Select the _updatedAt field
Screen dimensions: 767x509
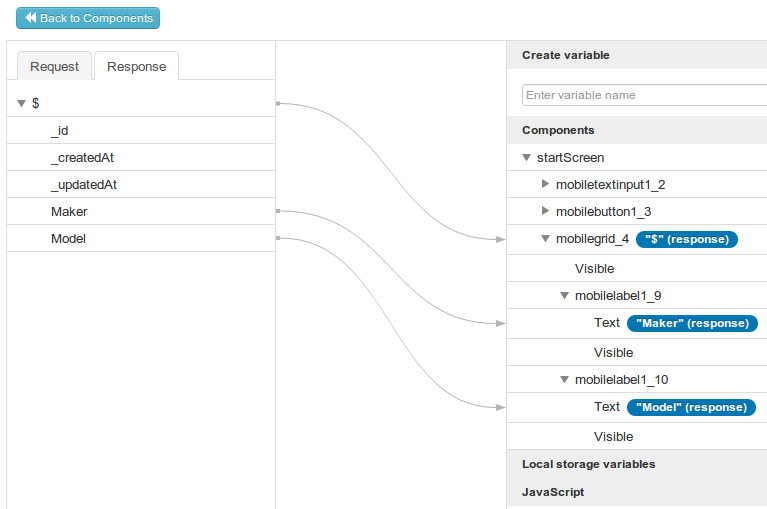(x=78, y=184)
